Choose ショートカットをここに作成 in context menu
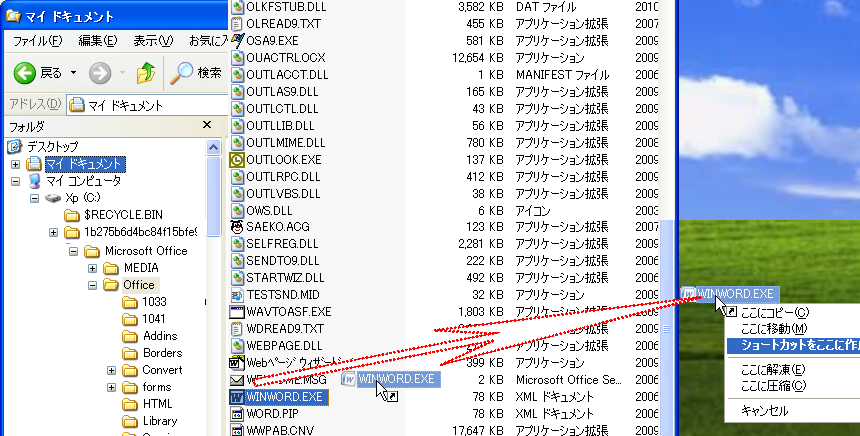The image size is (860, 436). [793, 345]
